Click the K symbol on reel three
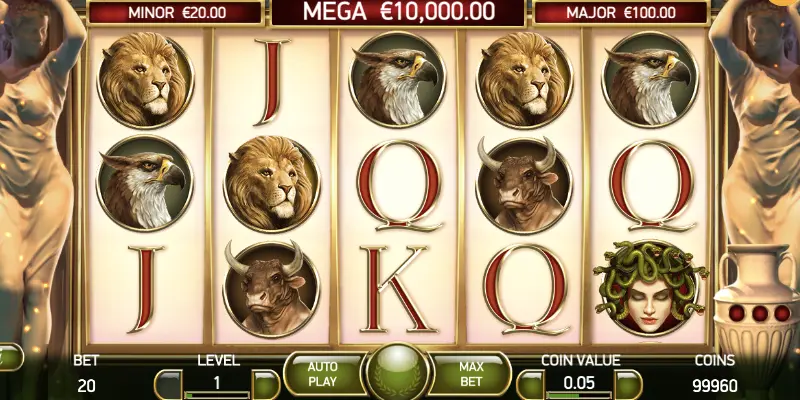The width and height of the screenshot is (800, 400). tap(397, 289)
